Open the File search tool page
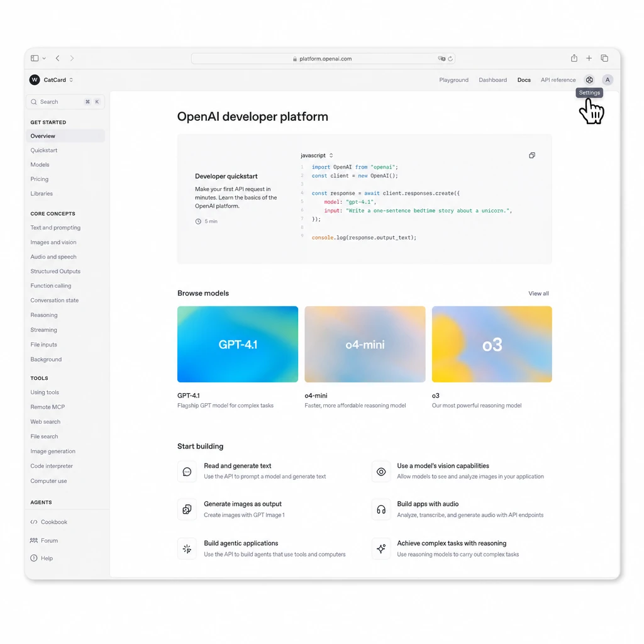This screenshot has height=644, width=644. click(x=44, y=436)
